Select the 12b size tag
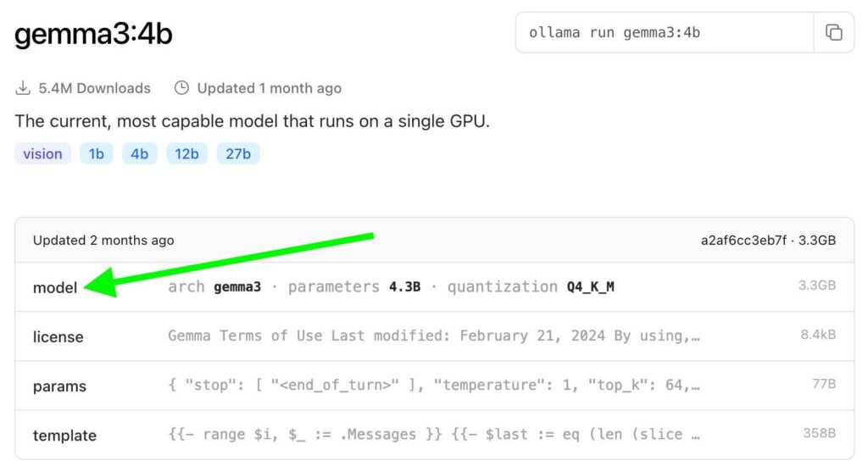868x472 pixels. point(187,153)
